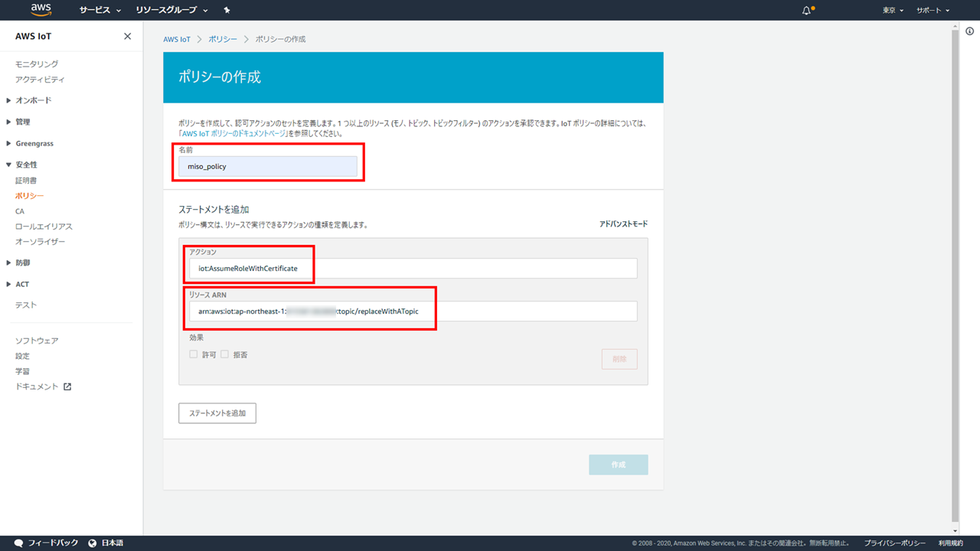Click the info circle icon at right edge
Image resolution: width=980 pixels, height=551 pixels.
[x=969, y=31]
